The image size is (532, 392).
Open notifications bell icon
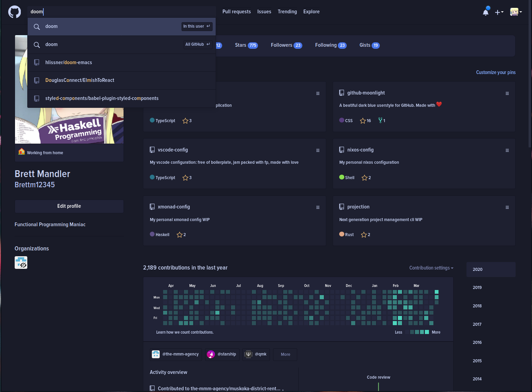[x=486, y=12]
